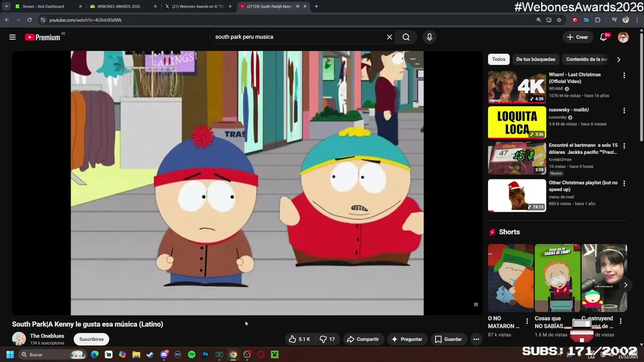Open the YouTube hamburger guide menu
This screenshot has height=362, width=644.
(x=13, y=37)
